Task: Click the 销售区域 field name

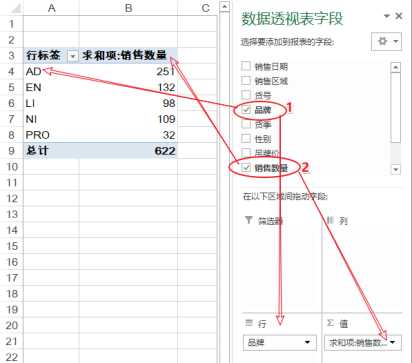Action: coord(271,81)
